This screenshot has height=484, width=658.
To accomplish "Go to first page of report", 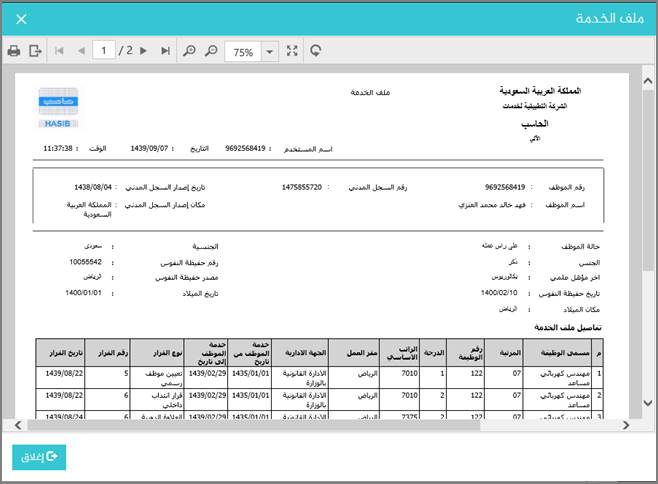I will click(59, 51).
